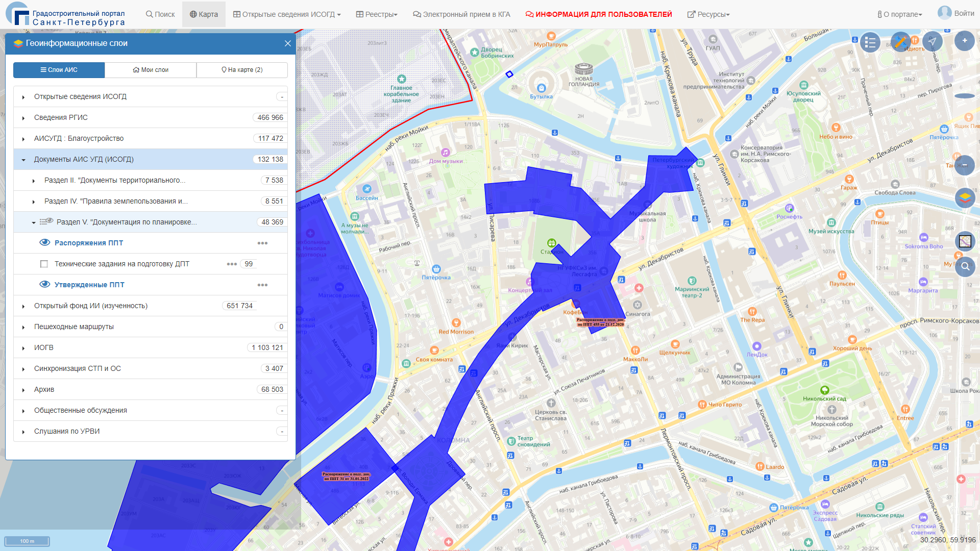
Task: Open the Реестры dropdown menu
Action: coord(377,14)
